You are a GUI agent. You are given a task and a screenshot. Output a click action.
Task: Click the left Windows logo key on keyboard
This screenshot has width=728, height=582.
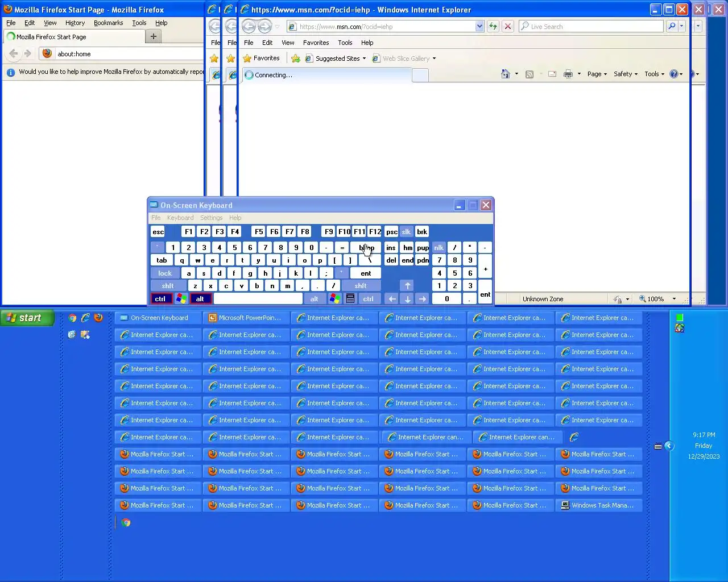tap(181, 298)
